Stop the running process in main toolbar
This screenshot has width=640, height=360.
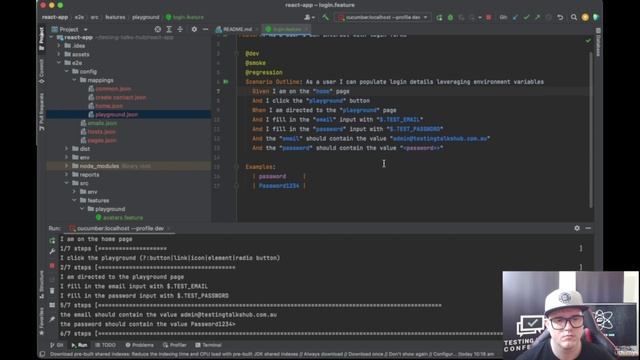click(x=489, y=18)
